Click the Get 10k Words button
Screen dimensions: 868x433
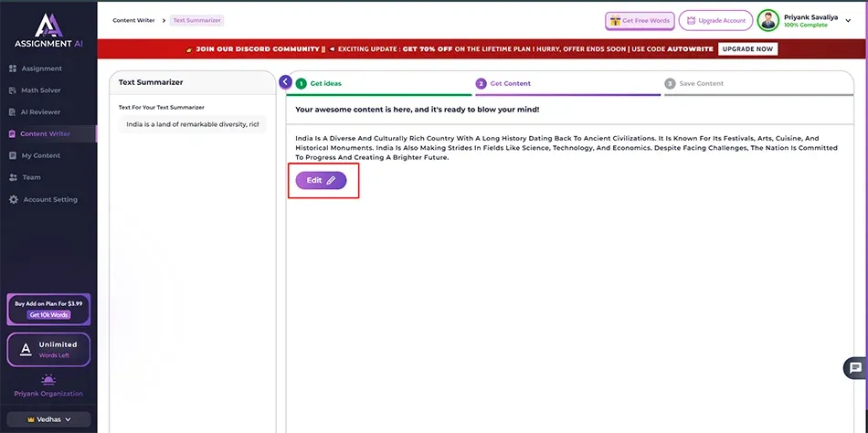[x=48, y=315]
